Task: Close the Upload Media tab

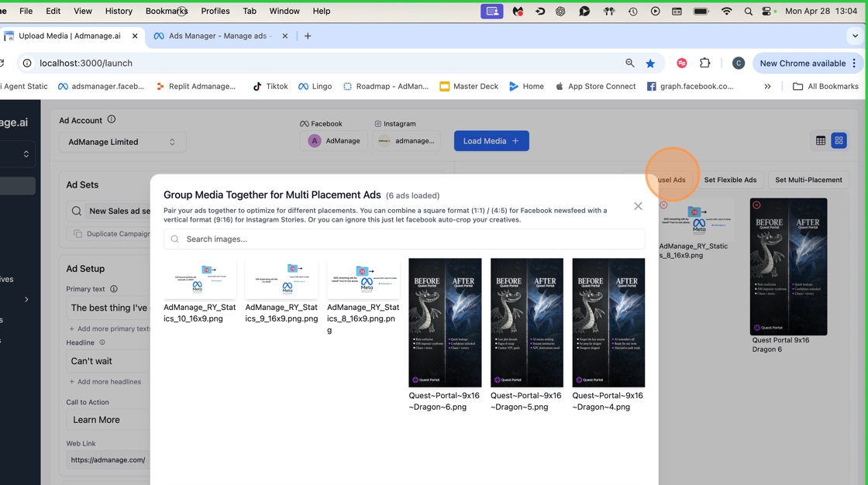Action: coord(135,36)
